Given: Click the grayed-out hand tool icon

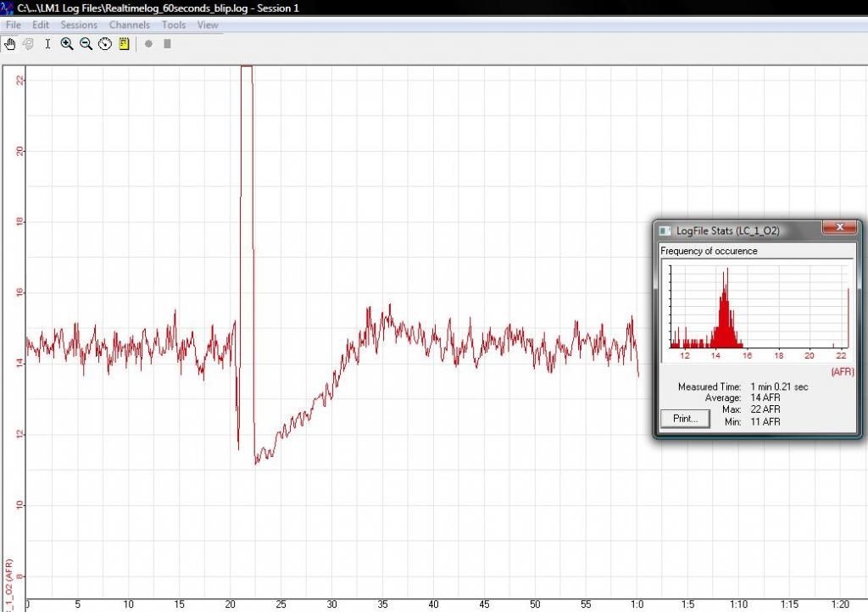Looking at the screenshot, I should [28, 43].
